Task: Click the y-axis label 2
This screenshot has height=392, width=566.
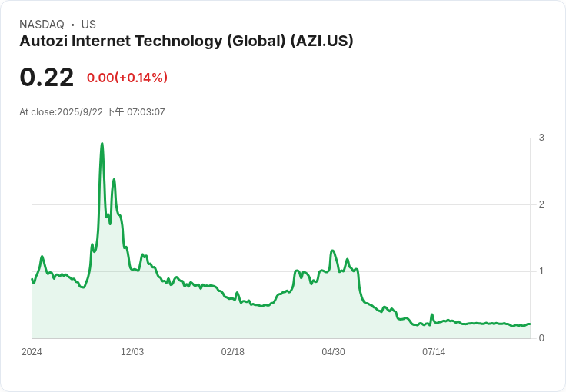Action: click(541, 204)
